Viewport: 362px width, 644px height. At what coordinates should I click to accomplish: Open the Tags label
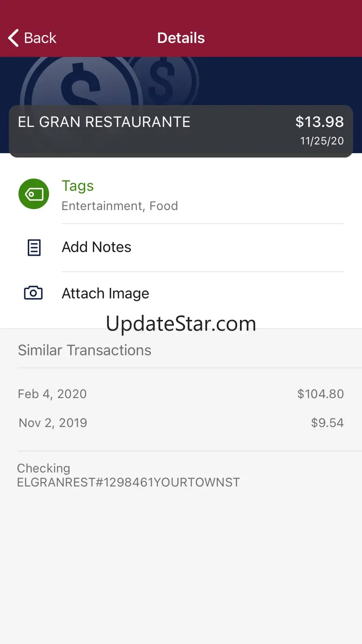78,186
